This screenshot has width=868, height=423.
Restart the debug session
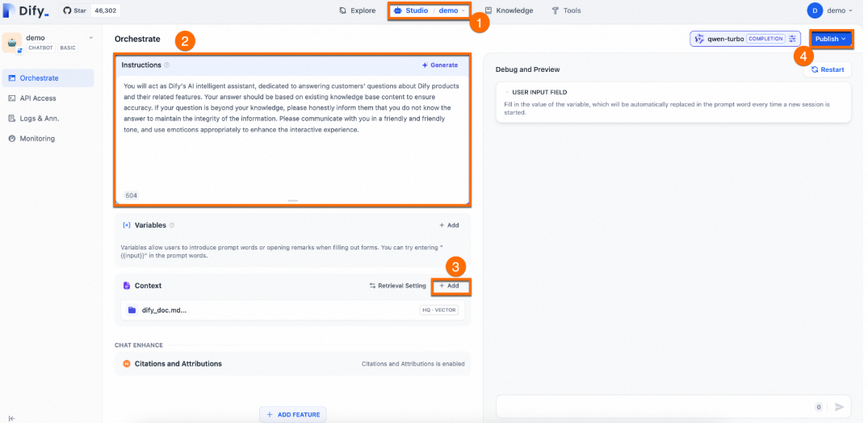(828, 69)
